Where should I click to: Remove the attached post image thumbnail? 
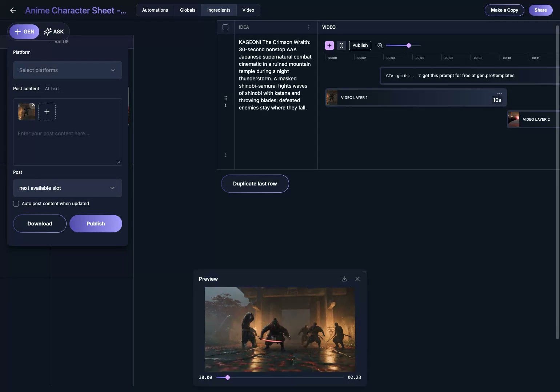[x=33, y=105]
